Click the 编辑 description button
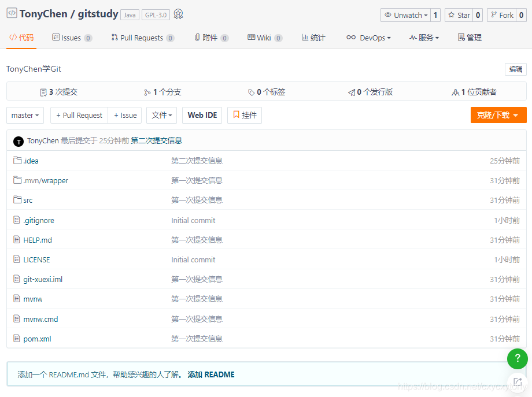 click(516, 69)
